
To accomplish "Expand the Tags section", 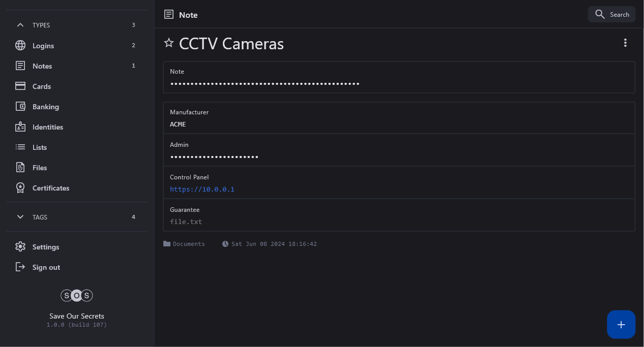I will click(20, 217).
